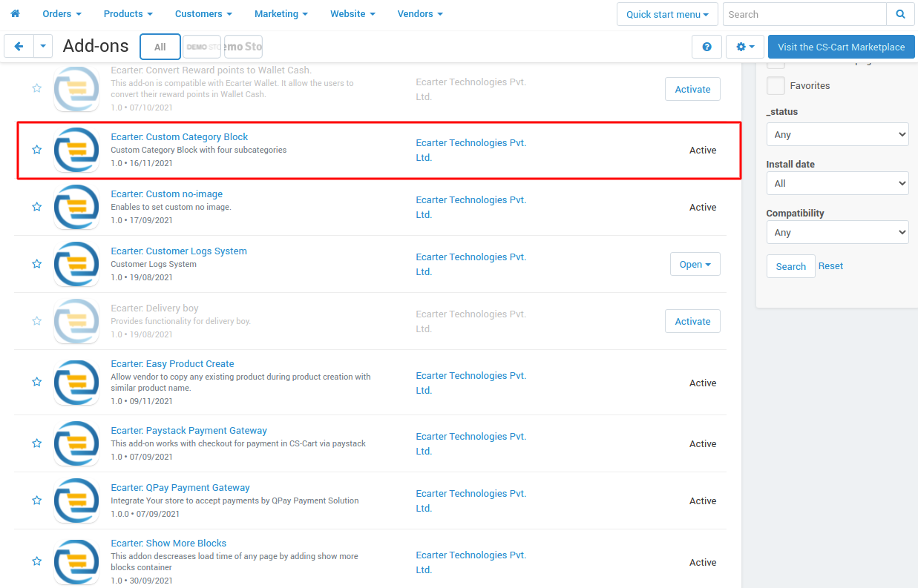
Task: Star the Show More Blocks add-on
Action: pos(36,561)
